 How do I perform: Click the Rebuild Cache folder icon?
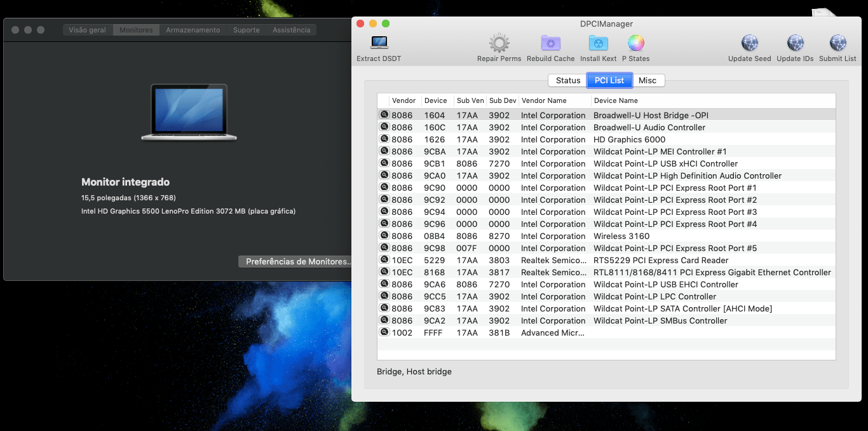550,44
